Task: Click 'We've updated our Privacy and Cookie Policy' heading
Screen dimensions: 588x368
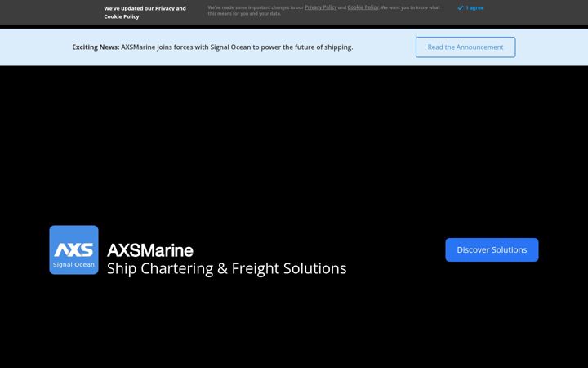Action: tap(145, 12)
